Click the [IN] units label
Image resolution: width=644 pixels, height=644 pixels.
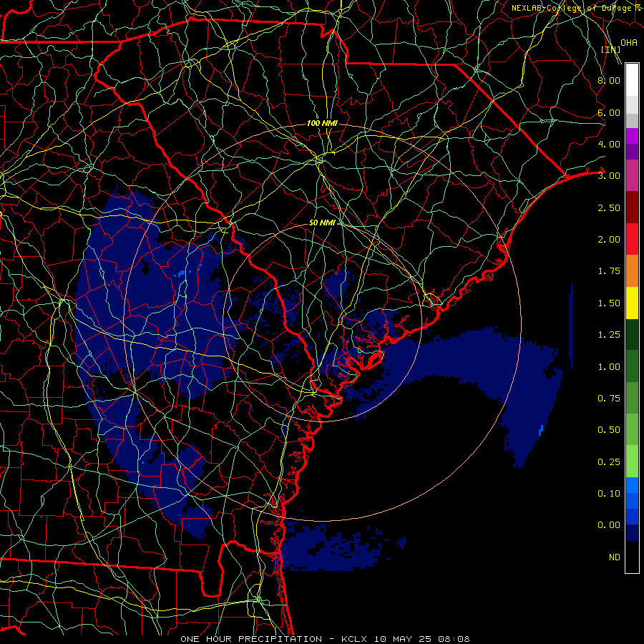pos(611,49)
